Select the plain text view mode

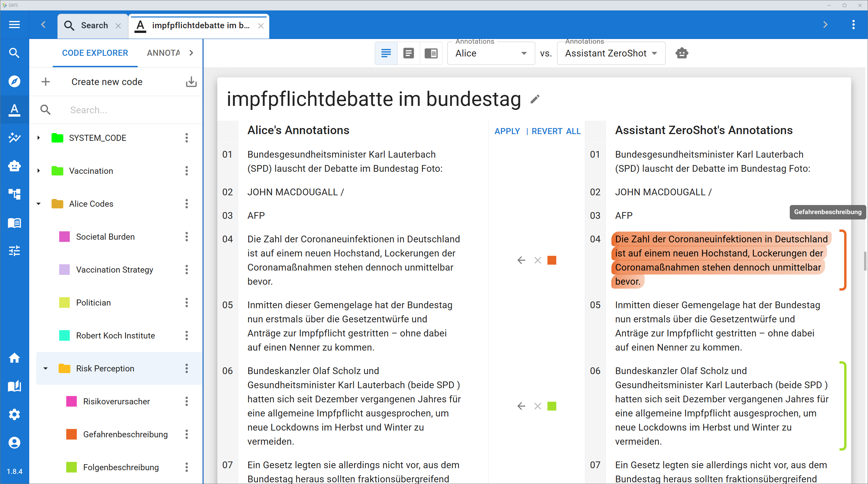tap(386, 53)
